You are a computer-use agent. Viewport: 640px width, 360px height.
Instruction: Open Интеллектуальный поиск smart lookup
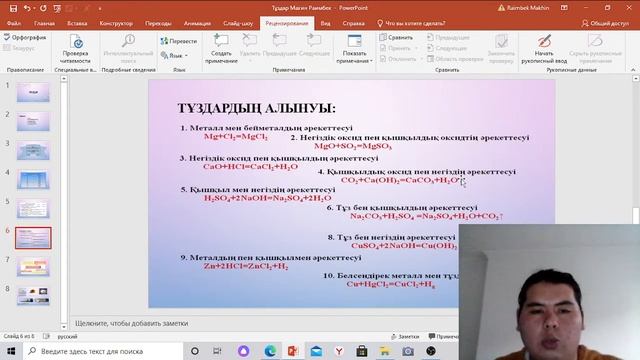128,49
